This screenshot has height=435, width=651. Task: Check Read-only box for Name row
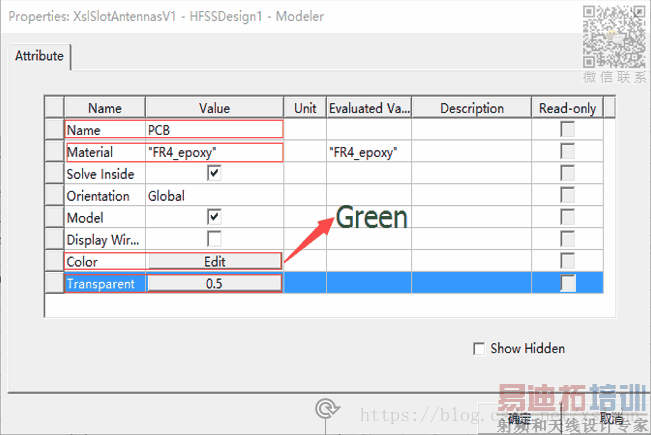[x=567, y=129]
